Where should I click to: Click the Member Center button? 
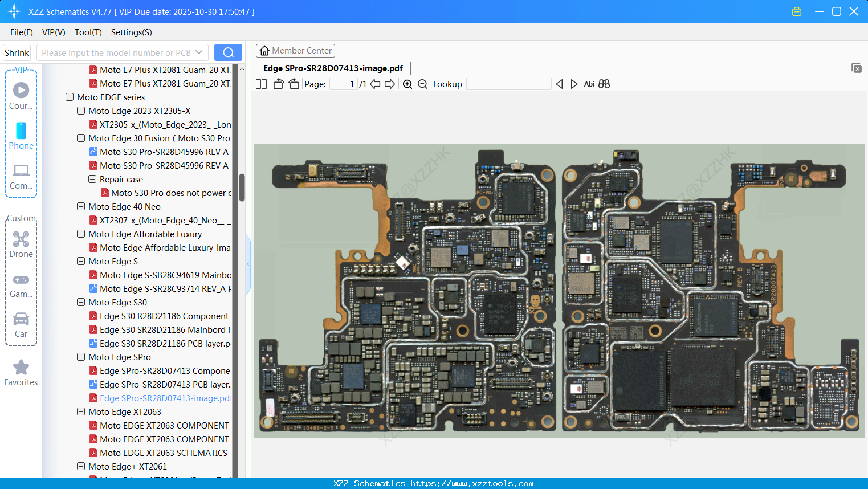click(295, 51)
